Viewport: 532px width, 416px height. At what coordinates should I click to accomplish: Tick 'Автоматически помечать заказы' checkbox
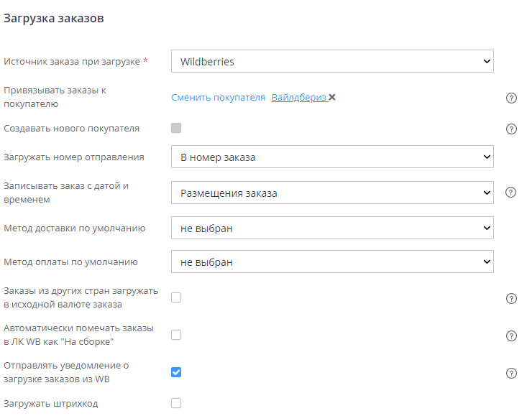click(176, 335)
